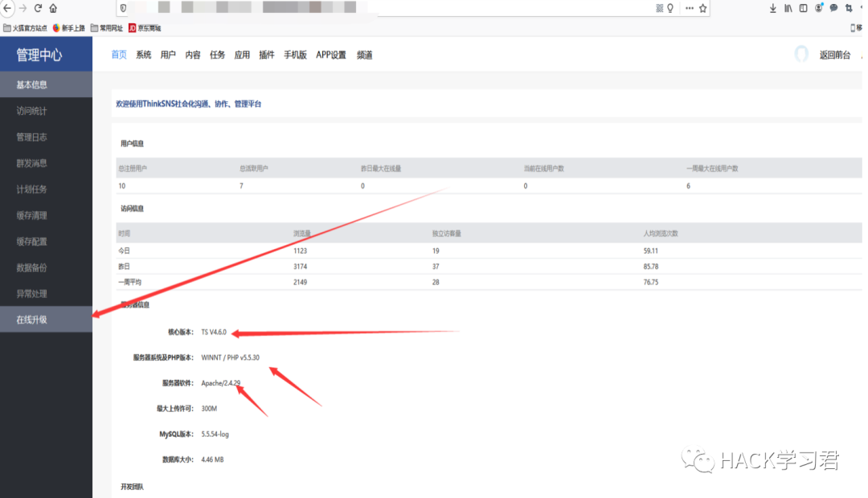
Task: Click the 一周最大在线用户数 column header
Action: pos(712,168)
